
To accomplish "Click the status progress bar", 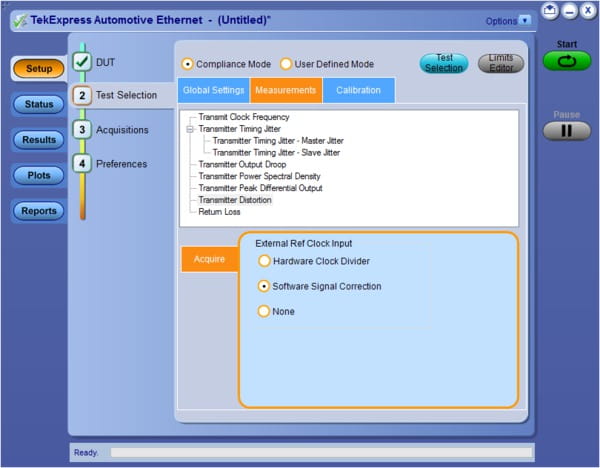I will point(321,453).
